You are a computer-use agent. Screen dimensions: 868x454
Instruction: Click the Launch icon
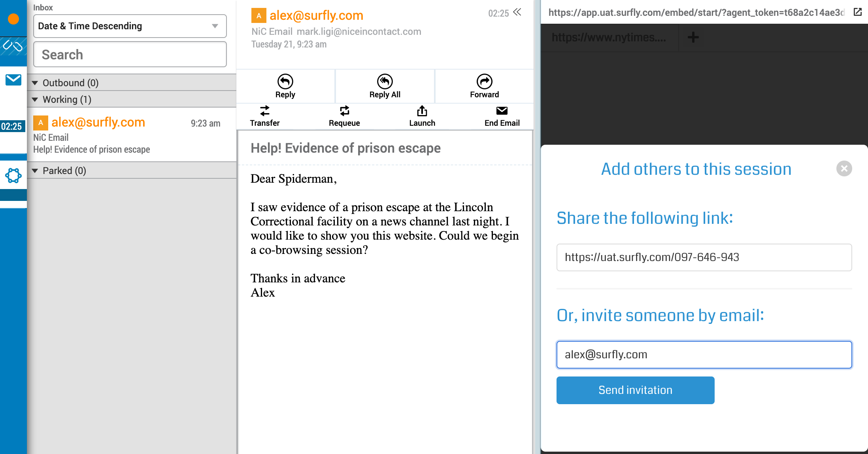coord(422,111)
